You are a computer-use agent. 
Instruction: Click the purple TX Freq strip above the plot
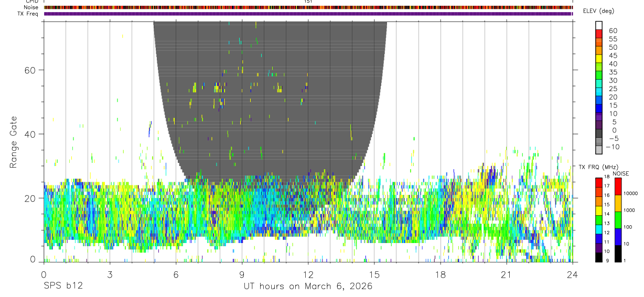308,14
